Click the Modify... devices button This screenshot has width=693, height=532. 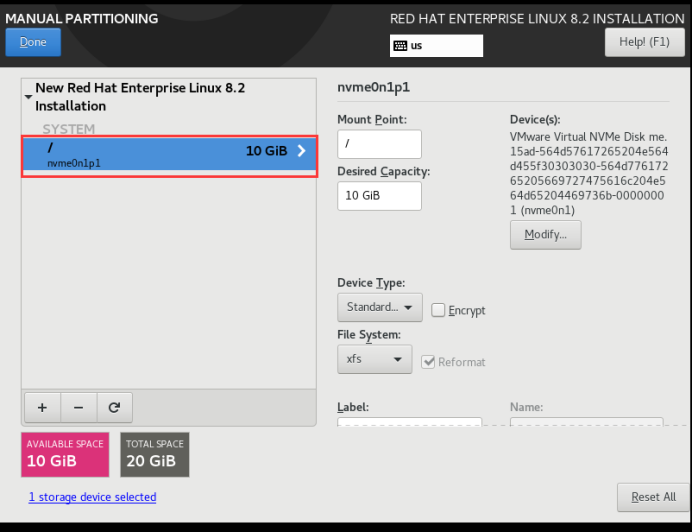545,235
